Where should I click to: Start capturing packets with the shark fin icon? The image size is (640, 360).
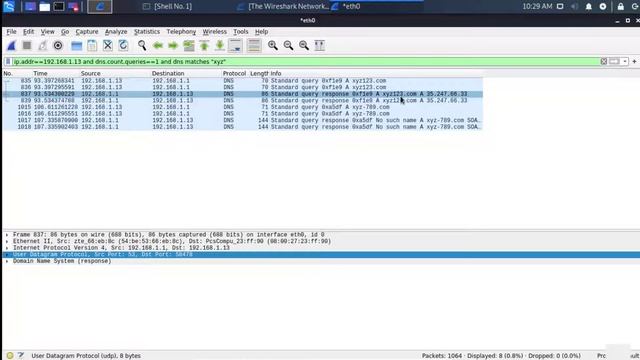(11, 46)
